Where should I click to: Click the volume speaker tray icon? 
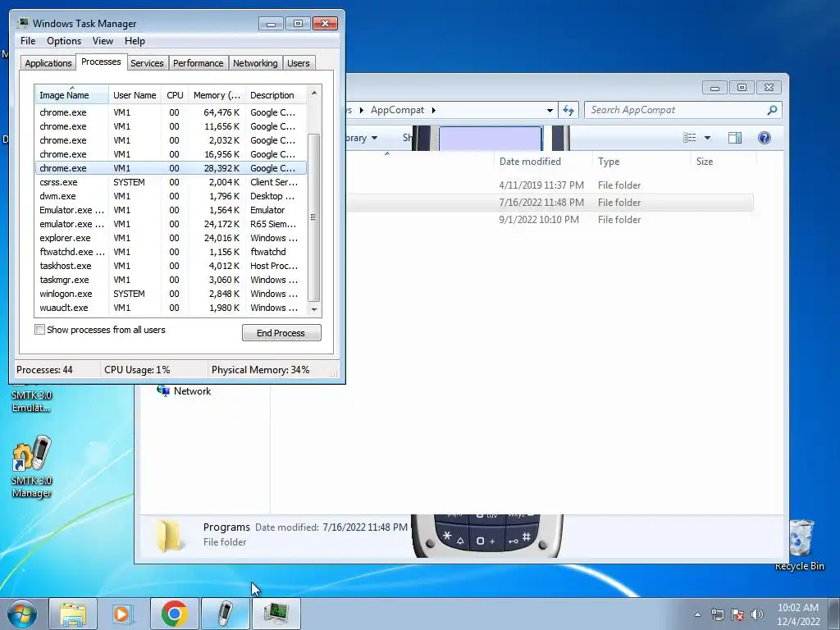[x=757, y=614]
